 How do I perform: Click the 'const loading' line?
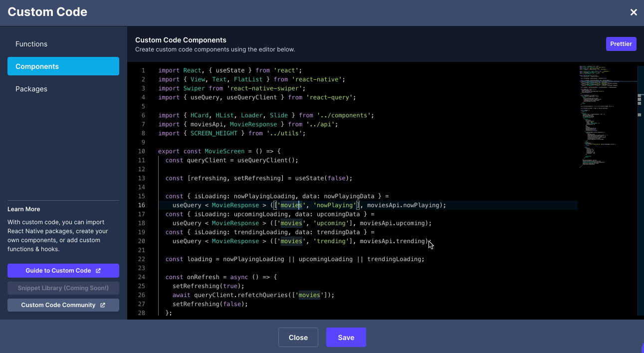[x=295, y=259]
